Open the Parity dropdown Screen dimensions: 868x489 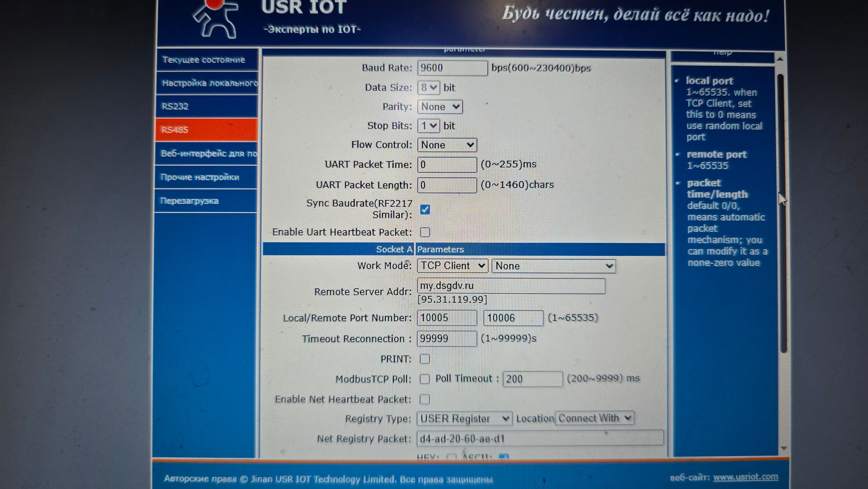pyautogui.click(x=440, y=107)
